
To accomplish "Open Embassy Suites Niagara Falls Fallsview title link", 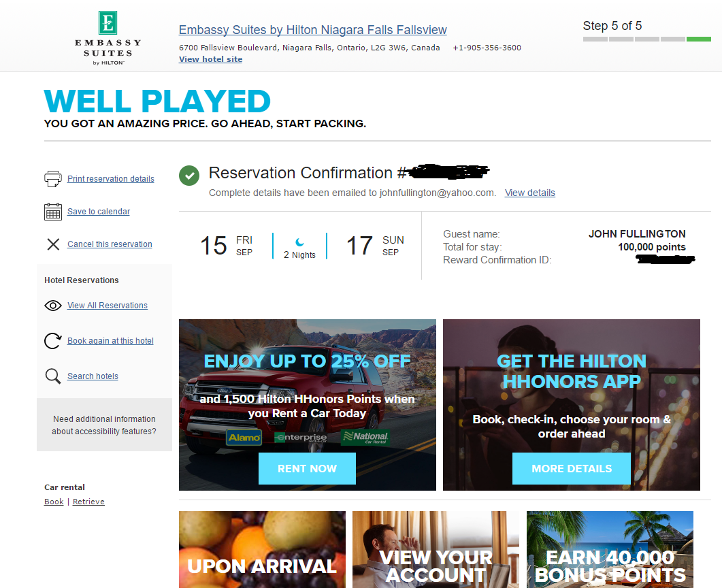I will pyautogui.click(x=312, y=30).
